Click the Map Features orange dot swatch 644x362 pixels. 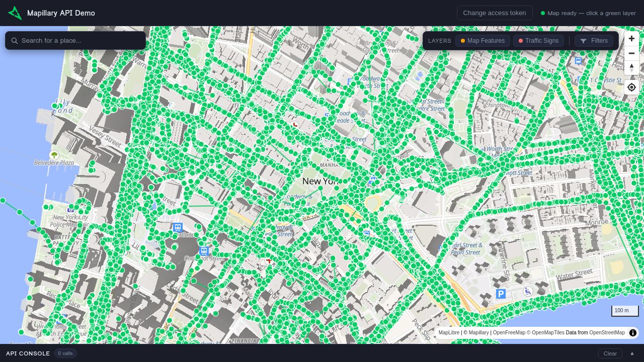(463, 41)
